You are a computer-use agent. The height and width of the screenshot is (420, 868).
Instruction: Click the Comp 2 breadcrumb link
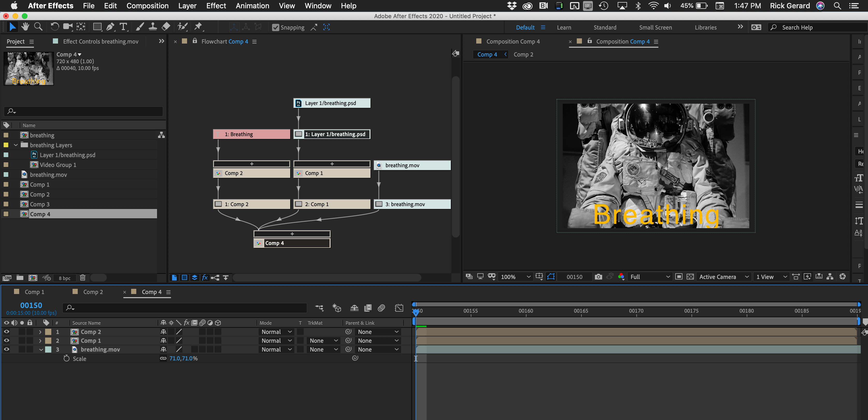[x=523, y=54]
